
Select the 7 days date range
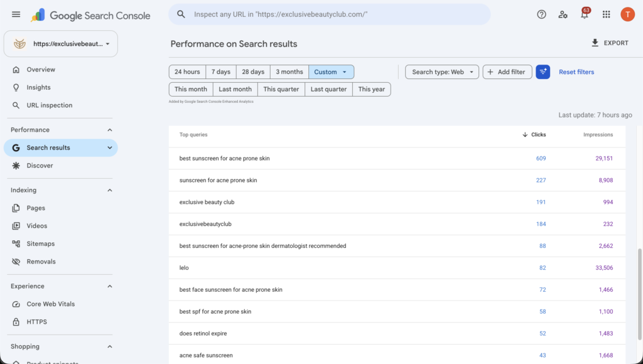pos(221,72)
